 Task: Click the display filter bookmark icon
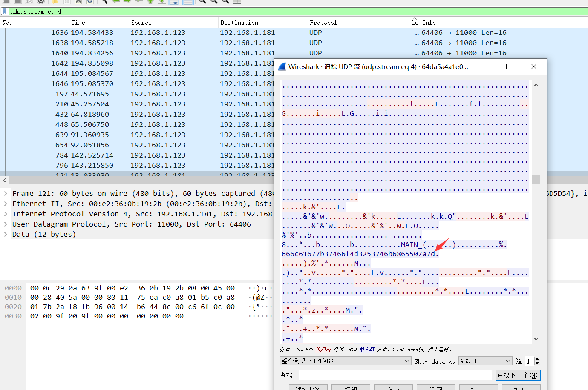coord(5,11)
